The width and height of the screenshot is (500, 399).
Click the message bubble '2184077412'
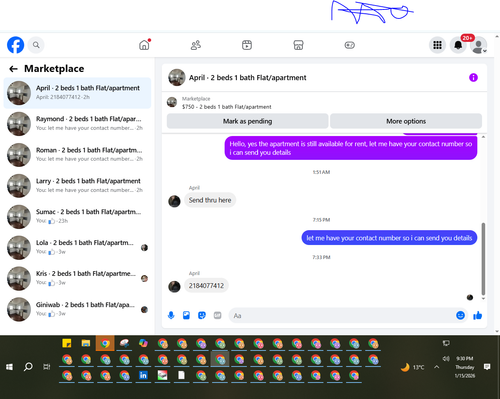coord(206,286)
